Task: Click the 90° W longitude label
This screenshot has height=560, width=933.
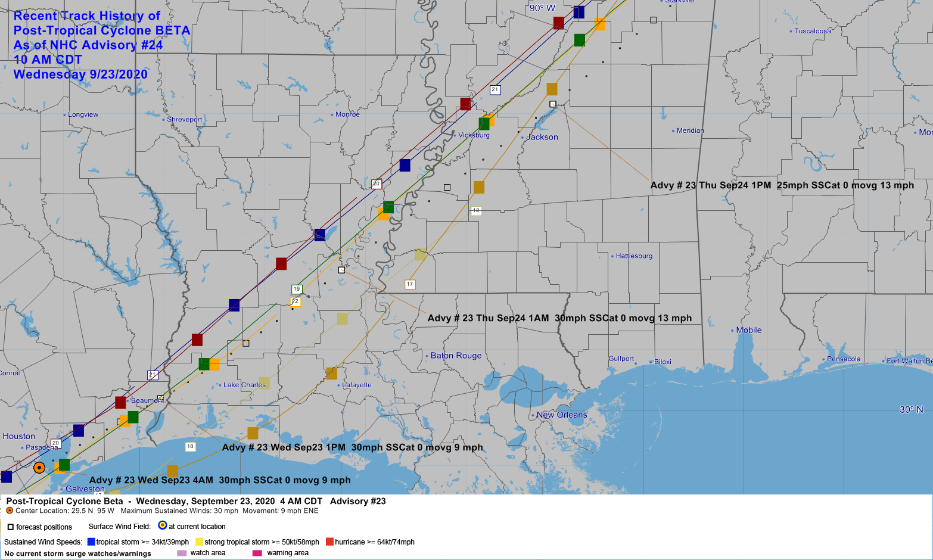Action: 542,8
